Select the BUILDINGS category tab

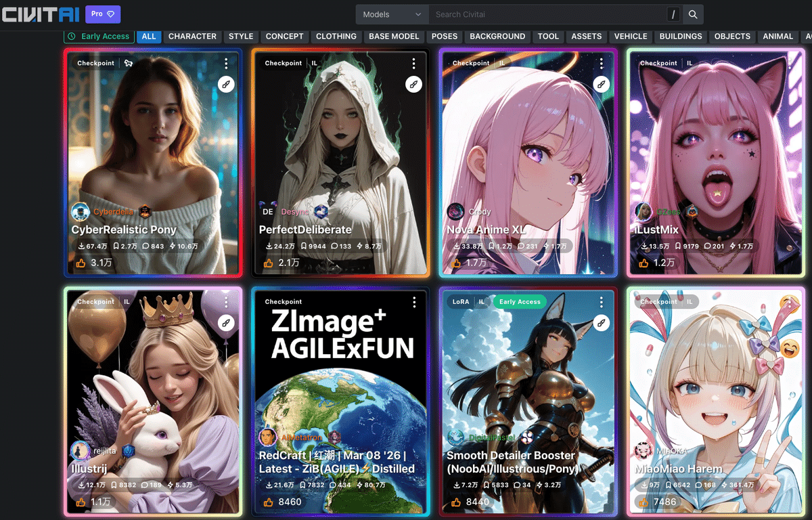[x=681, y=37]
